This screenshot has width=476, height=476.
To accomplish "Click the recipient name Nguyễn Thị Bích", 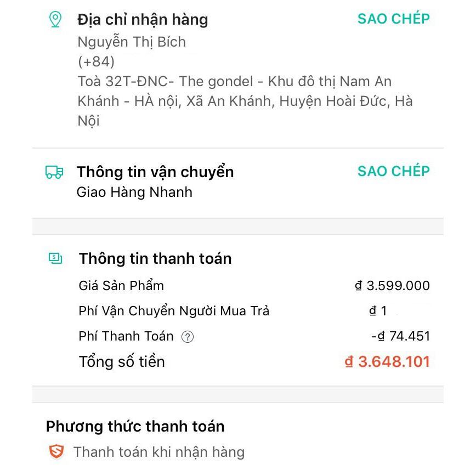I will [x=132, y=42].
